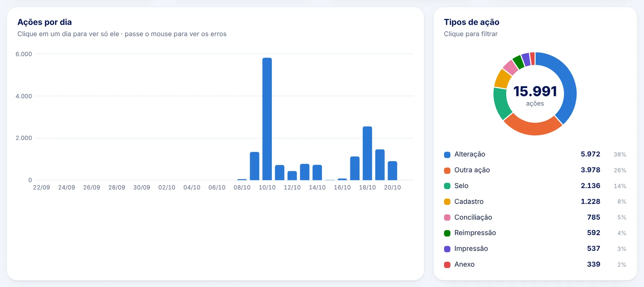Filter by Anexo legend label
The height and width of the screenshot is (287, 644).
coord(464,264)
